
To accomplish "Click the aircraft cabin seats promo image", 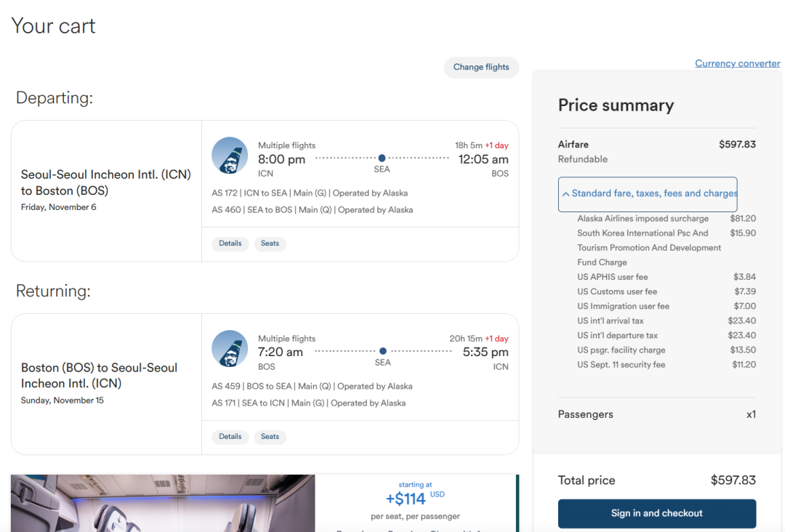I will click(163, 503).
